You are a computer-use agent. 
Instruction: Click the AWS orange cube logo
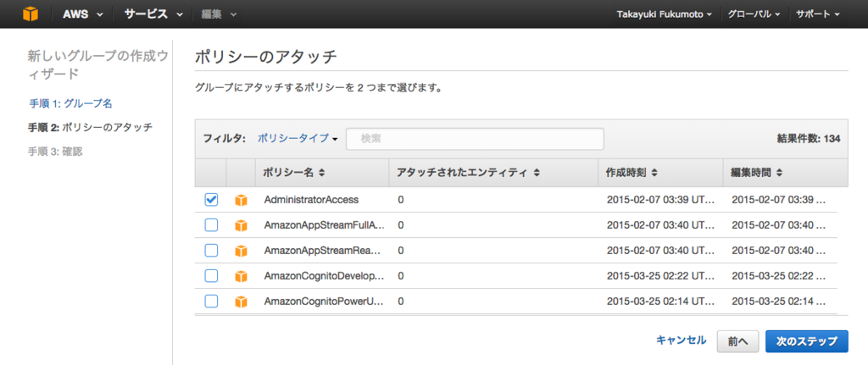[31, 14]
